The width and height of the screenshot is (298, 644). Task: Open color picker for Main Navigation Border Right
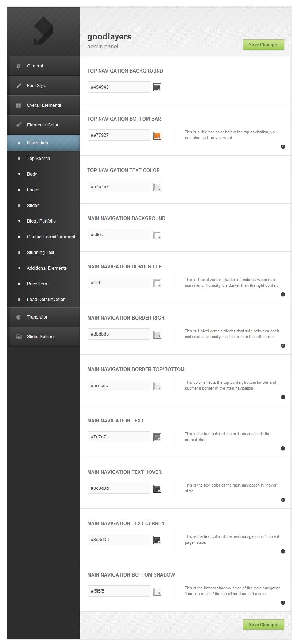click(157, 335)
